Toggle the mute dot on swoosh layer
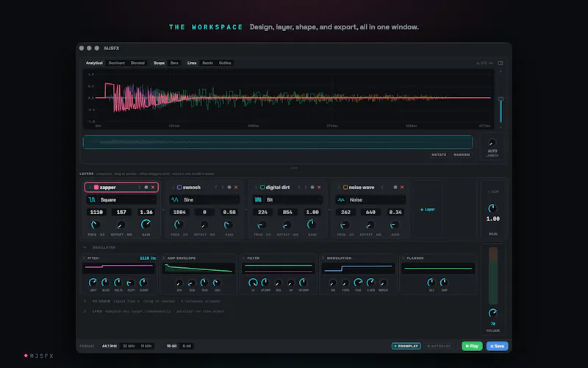 [229, 188]
